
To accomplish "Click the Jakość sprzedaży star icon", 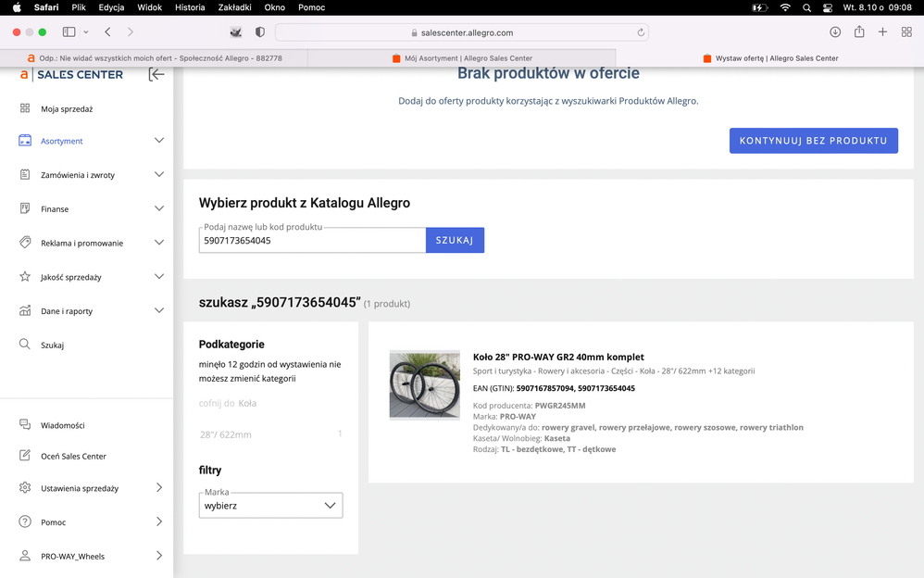I will 25,277.
